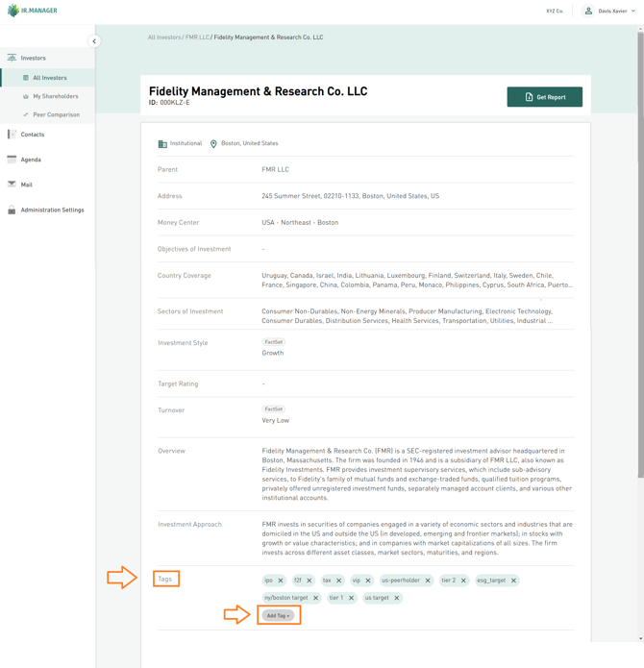This screenshot has height=668, width=644.
Task: Click the Mail envelope icon
Action: [x=12, y=184]
